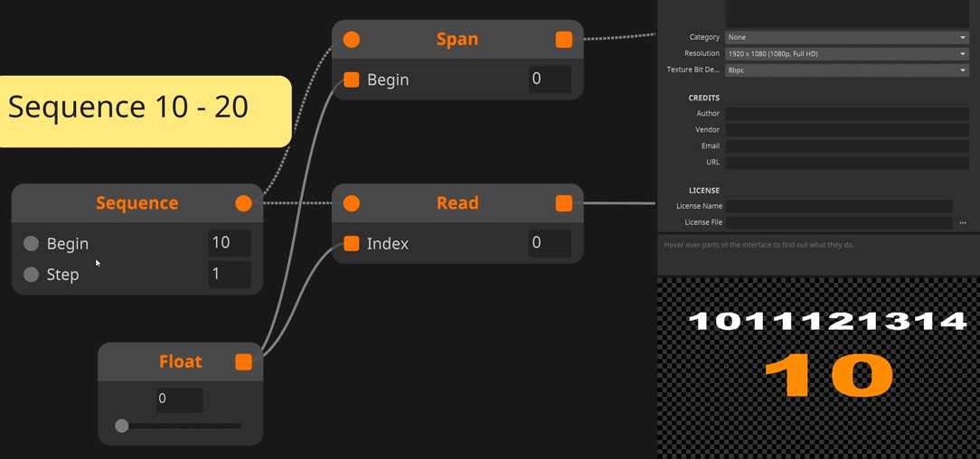
Task: Select the yellow Sequence 10 - 20 note
Action: 145,112
